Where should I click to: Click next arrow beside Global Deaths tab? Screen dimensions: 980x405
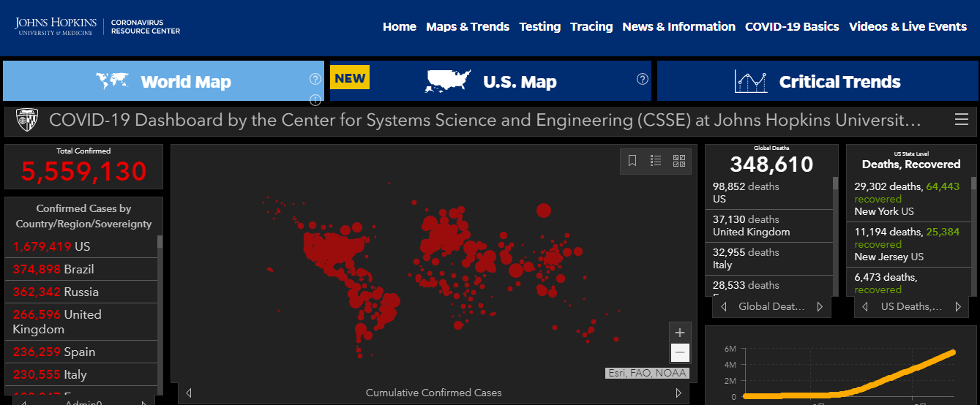click(820, 306)
